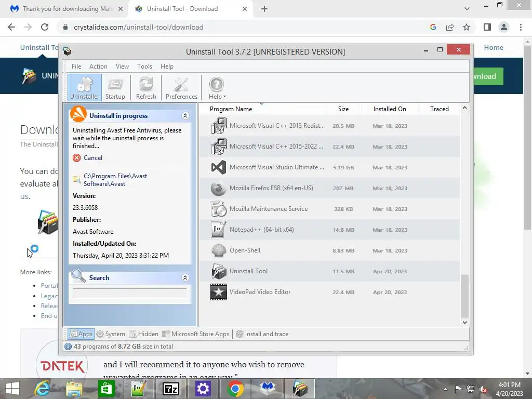Click Install and trace button
532x399 pixels.
[x=262, y=334]
